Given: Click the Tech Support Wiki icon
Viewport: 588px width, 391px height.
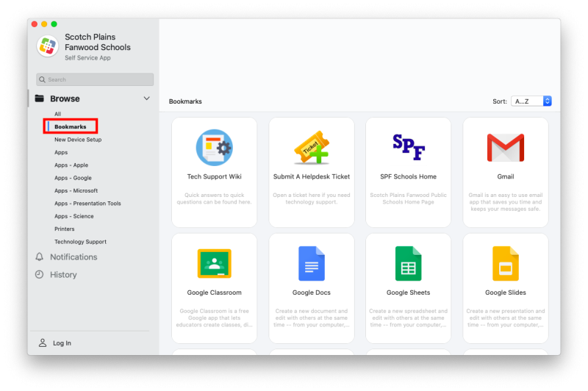Looking at the screenshot, I should [214, 148].
